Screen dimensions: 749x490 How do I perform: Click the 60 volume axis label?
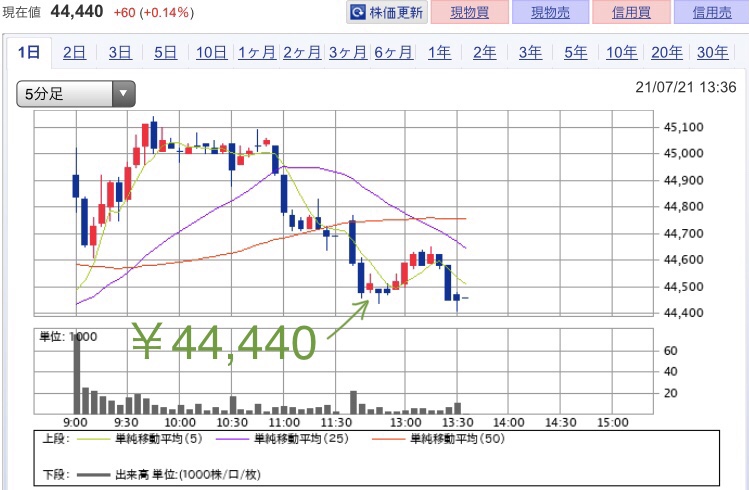coord(671,351)
